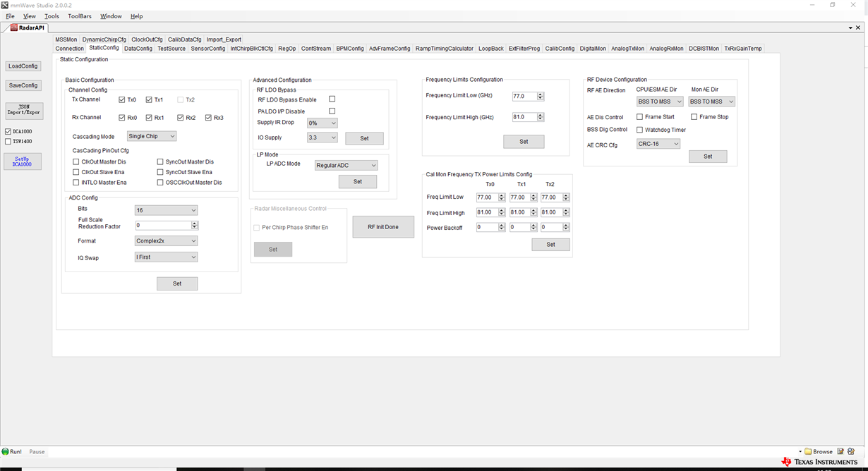Click the Frequency Limit High stepper
Viewport: 868px width, 471px height.
click(x=541, y=117)
